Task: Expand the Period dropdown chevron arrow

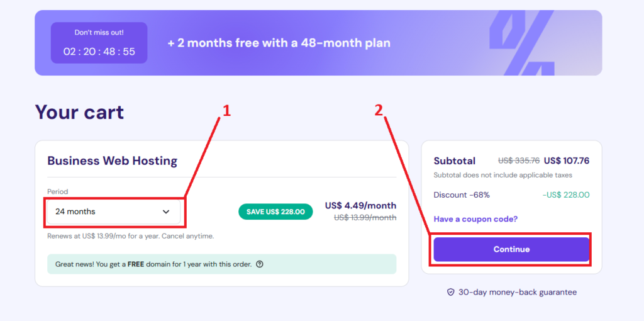Action: pos(166,211)
